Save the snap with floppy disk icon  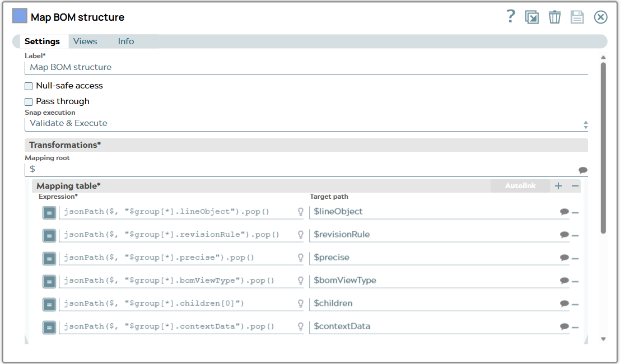(577, 17)
